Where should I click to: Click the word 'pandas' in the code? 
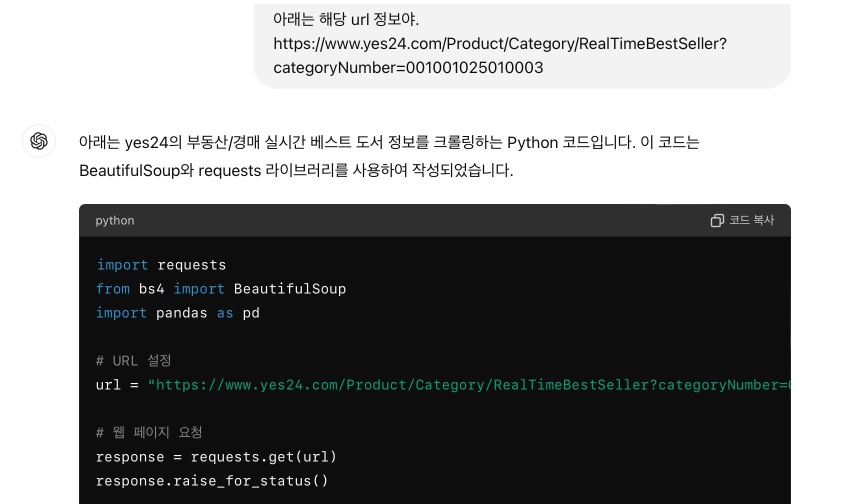(181, 313)
